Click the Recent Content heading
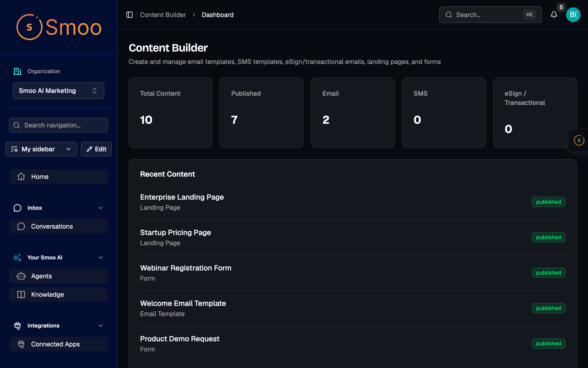 [x=167, y=174]
